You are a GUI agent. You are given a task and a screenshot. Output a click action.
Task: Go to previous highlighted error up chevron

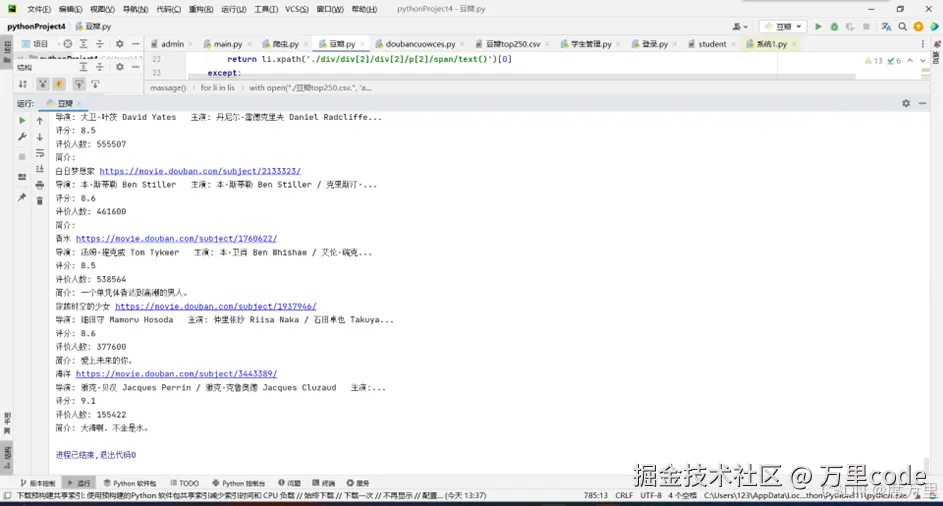click(x=910, y=61)
